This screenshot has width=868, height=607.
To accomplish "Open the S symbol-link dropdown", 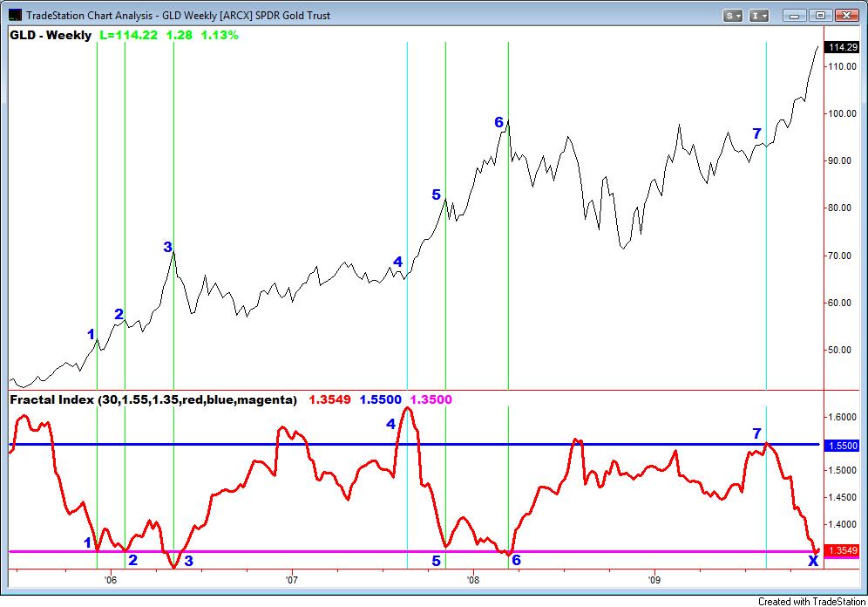I will 732,16.
